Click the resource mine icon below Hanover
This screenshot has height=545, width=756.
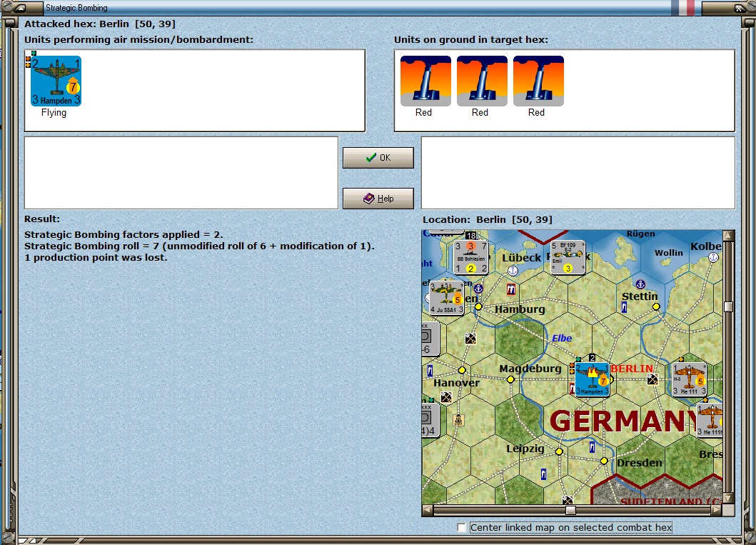(446, 397)
